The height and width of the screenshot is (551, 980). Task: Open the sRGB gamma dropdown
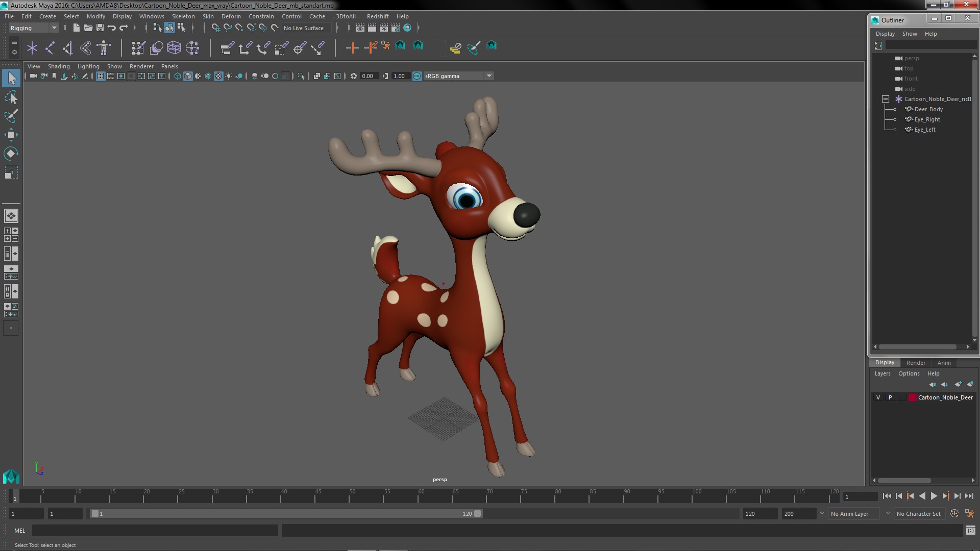[x=458, y=76]
